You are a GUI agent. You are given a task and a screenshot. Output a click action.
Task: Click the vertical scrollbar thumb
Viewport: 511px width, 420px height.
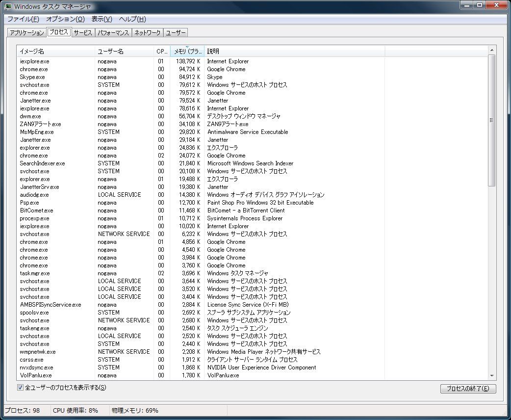(x=492, y=120)
